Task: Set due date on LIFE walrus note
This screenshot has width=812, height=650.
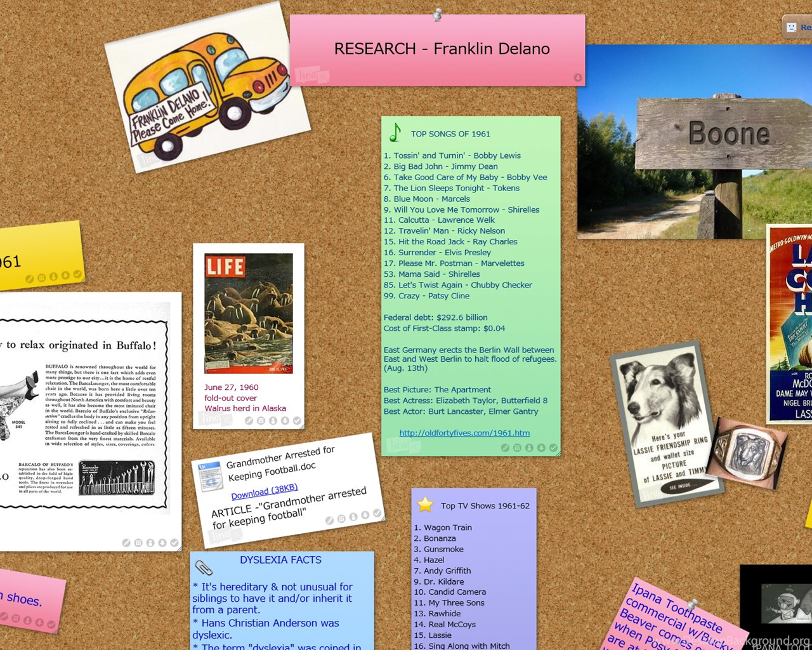Action: pos(261,421)
